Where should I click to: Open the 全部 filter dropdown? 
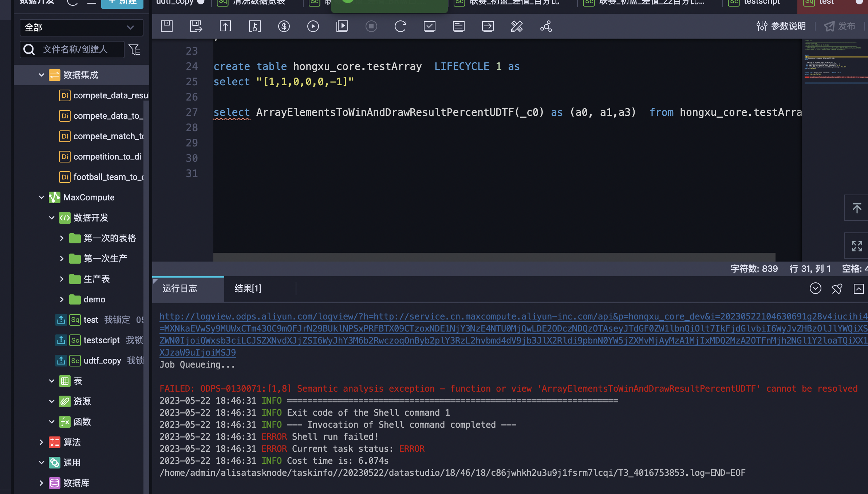pos(81,28)
